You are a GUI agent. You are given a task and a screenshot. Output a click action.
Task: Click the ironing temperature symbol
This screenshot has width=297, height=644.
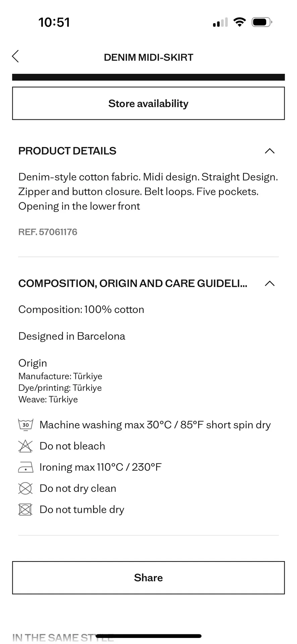[25, 467]
